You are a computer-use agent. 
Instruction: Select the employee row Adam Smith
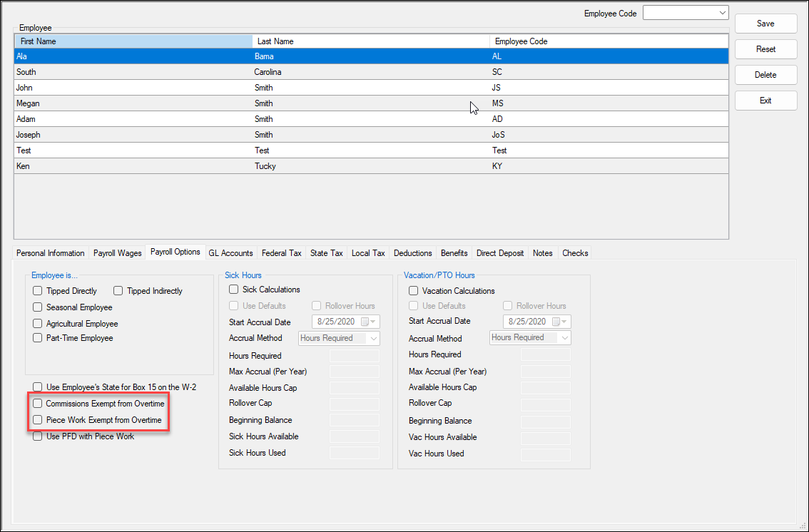[x=371, y=119]
